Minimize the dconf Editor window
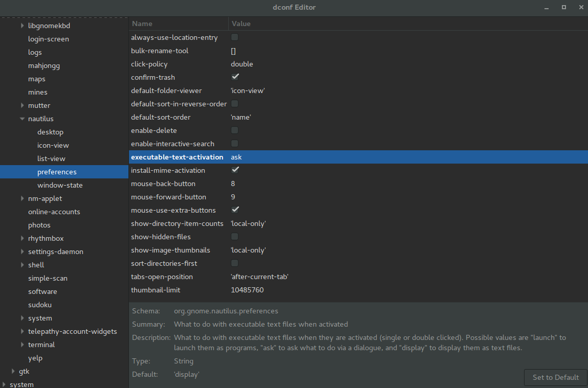The image size is (588, 388). pyautogui.click(x=547, y=8)
